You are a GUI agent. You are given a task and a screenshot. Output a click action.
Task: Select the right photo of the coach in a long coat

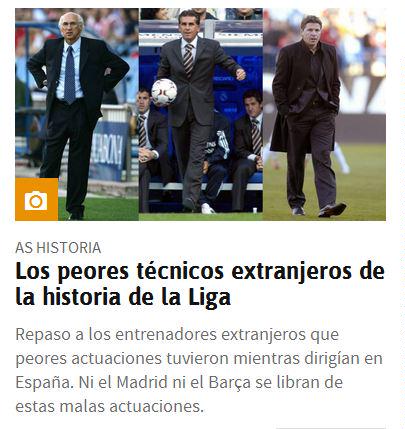coord(324,114)
